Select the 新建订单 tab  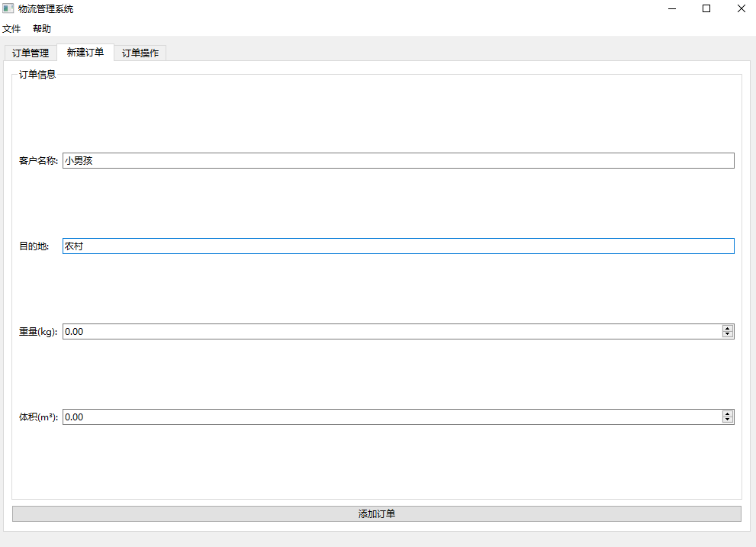coord(85,53)
